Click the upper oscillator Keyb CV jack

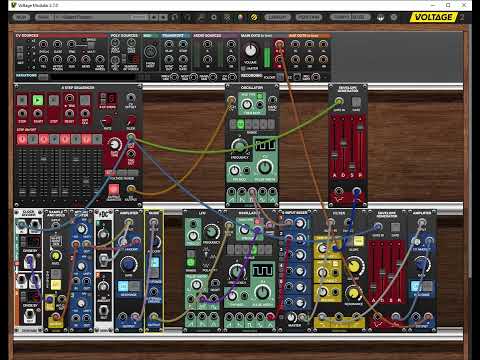(x=231, y=100)
